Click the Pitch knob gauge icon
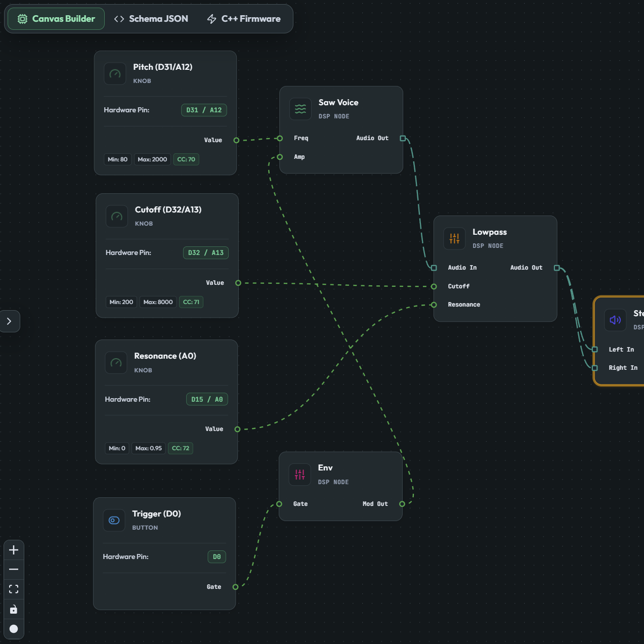 click(115, 74)
